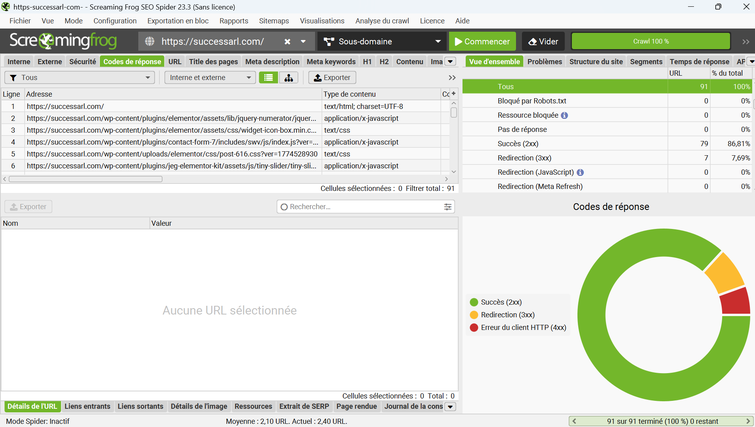Expand the filter panel double-arrow icon
The width and height of the screenshot is (755, 427).
coord(452,77)
